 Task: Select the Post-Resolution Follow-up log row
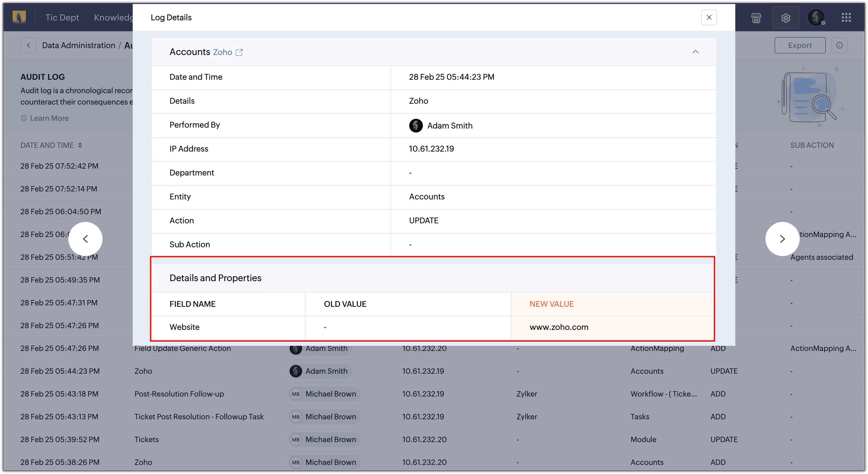(x=179, y=394)
